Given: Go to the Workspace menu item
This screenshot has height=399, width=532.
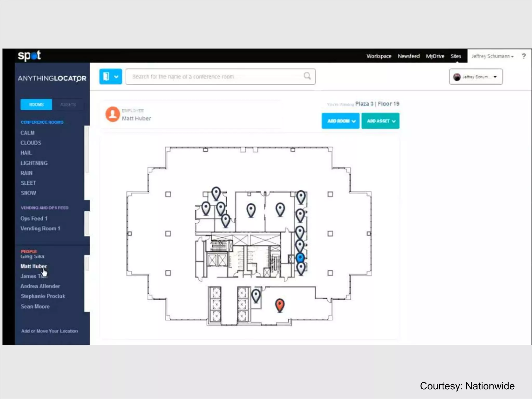Looking at the screenshot, I should [379, 56].
